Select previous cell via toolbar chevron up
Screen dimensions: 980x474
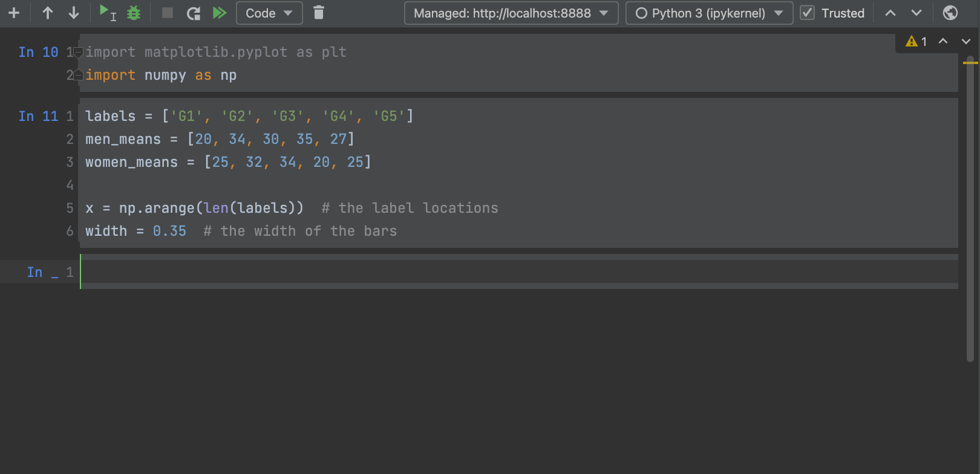890,13
